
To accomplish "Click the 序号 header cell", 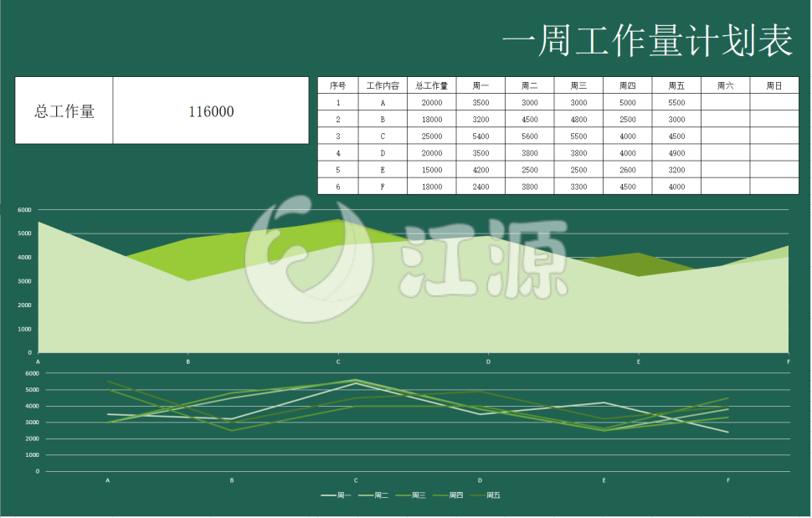I will [338, 85].
